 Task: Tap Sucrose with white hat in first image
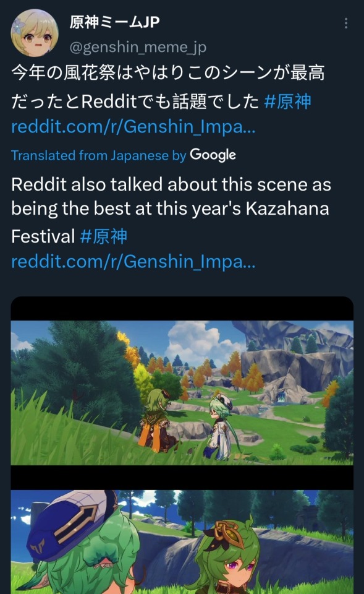pyautogui.click(x=221, y=428)
